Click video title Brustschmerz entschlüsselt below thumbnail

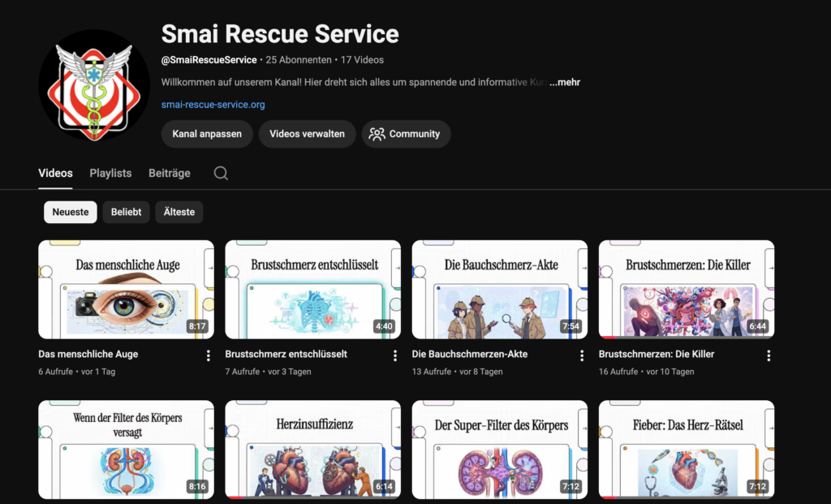pos(286,354)
